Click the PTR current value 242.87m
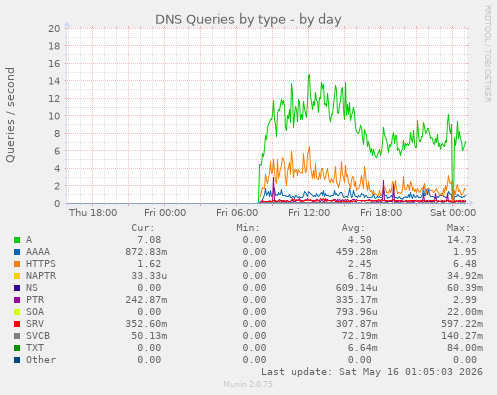The image size is (497, 395). click(146, 300)
